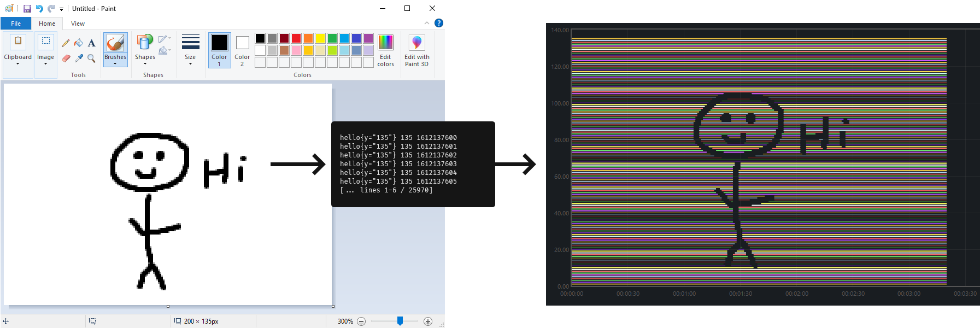Select the Eraser tool
Screen dimensions: 980x328
click(66, 58)
